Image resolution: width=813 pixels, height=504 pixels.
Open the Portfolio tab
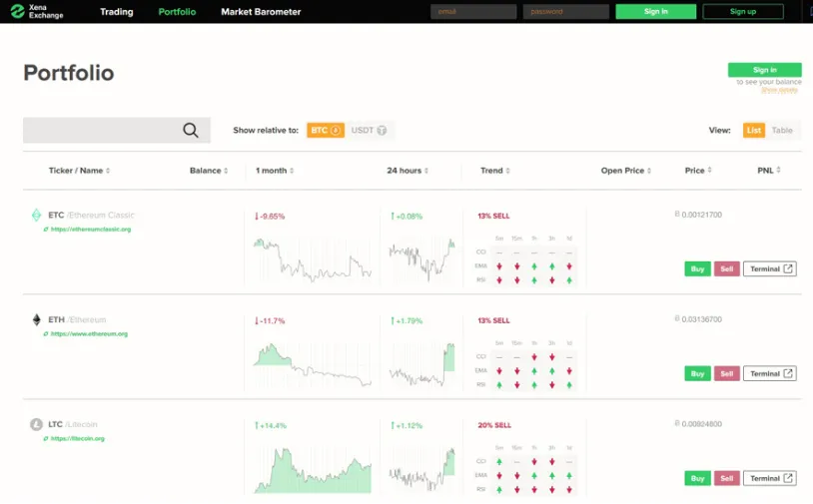pyautogui.click(x=177, y=11)
